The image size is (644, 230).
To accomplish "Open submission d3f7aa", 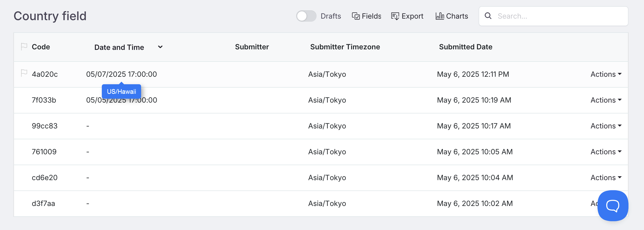I will tap(43, 204).
